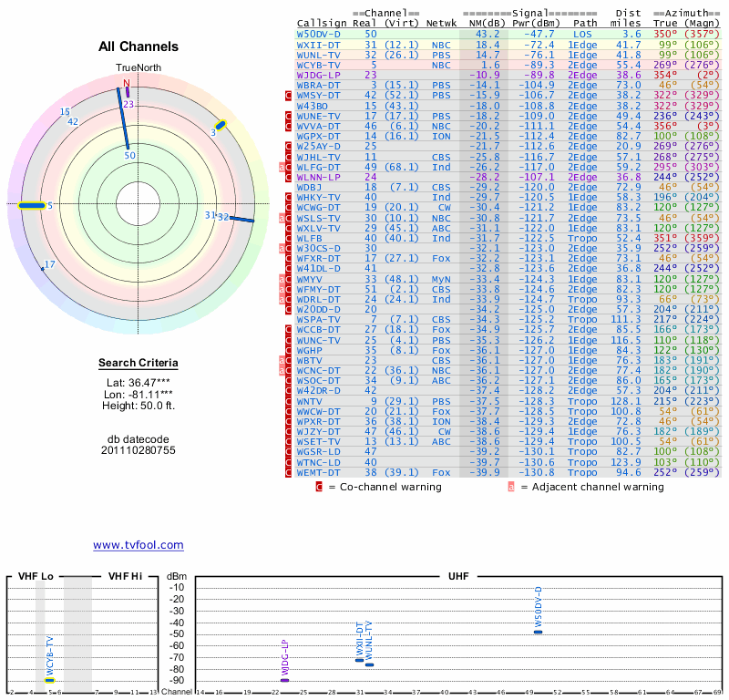Click the pink adjacent channel legend icon
The width and height of the screenshot is (729, 700).
pos(511,487)
